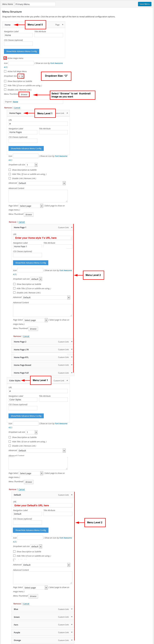This screenshot has width=154, height=644.
Task: Click the Save Menu button
Action: (144, 4)
